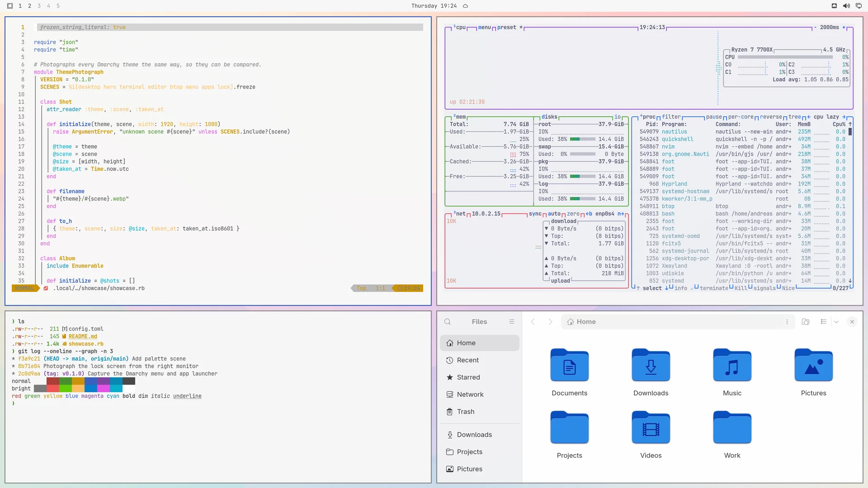Open the Music folder
The height and width of the screenshot is (488, 868).
[x=732, y=372]
